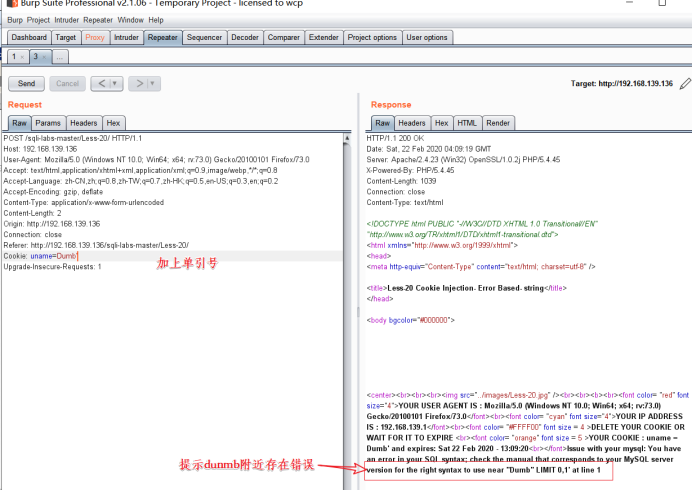Go forward with the history arrow
This screenshot has width=692, height=490.
pos(139,83)
